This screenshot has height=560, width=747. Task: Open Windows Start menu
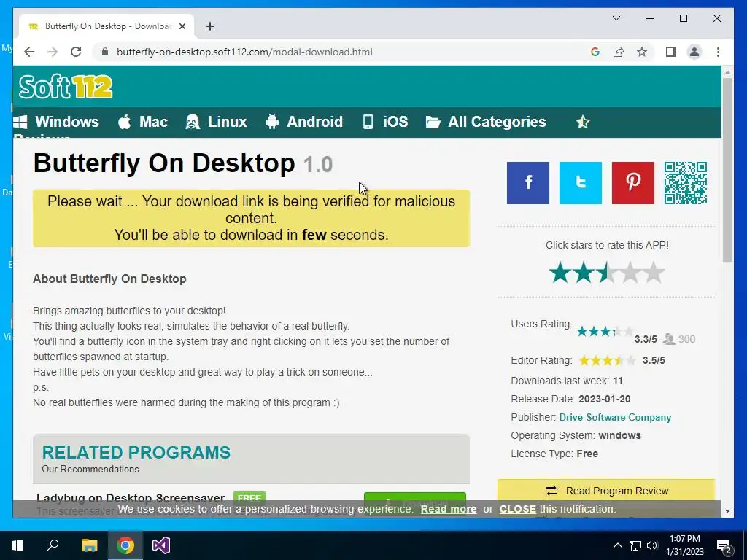tap(18, 545)
